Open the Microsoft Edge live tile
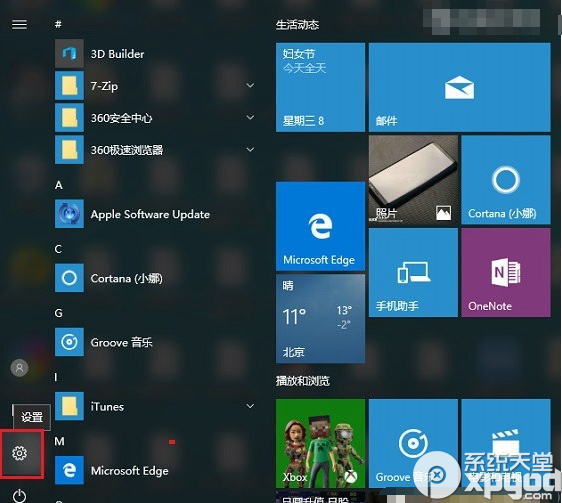The width and height of the screenshot is (562, 503). pyautogui.click(x=320, y=226)
